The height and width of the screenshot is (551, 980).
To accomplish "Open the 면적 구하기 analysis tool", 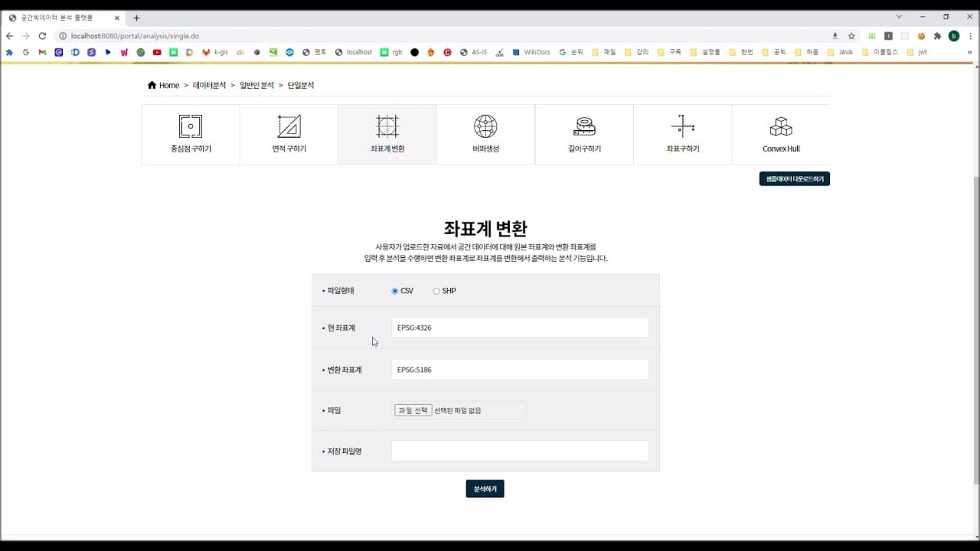I will point(289,135).
